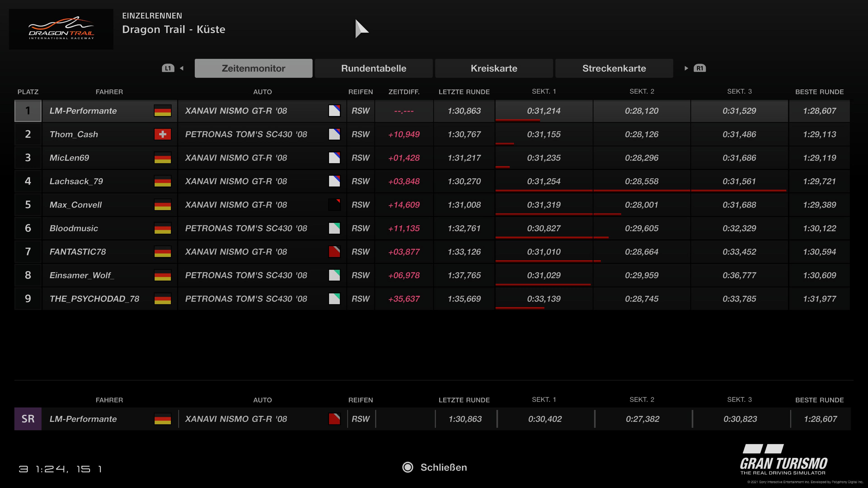The image size is (868, 488).
Task: Select position 1 box for LM-Performante
Action: tap(28, 111)
